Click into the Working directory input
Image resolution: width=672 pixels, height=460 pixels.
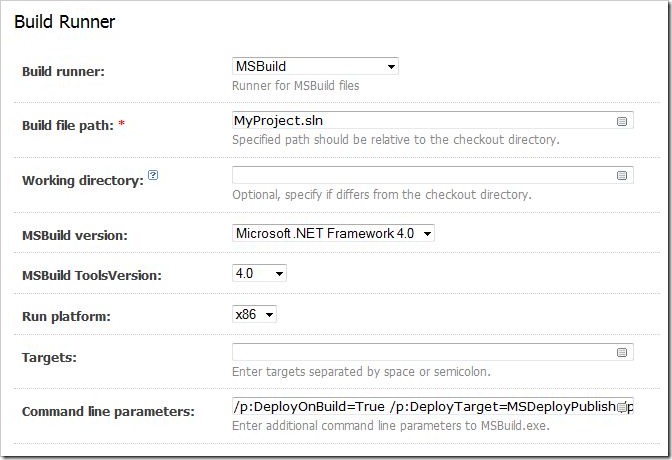click(433, 175)
